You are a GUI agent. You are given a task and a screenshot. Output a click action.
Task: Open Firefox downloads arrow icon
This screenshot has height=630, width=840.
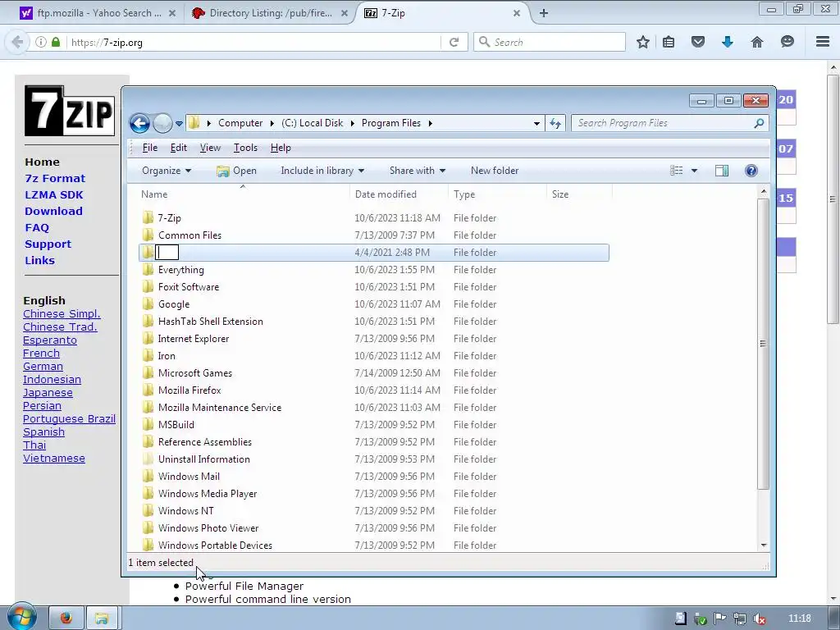727,42
